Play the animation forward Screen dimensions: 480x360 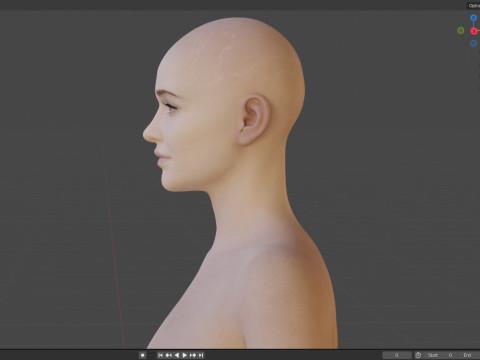[x=184, y=355]
